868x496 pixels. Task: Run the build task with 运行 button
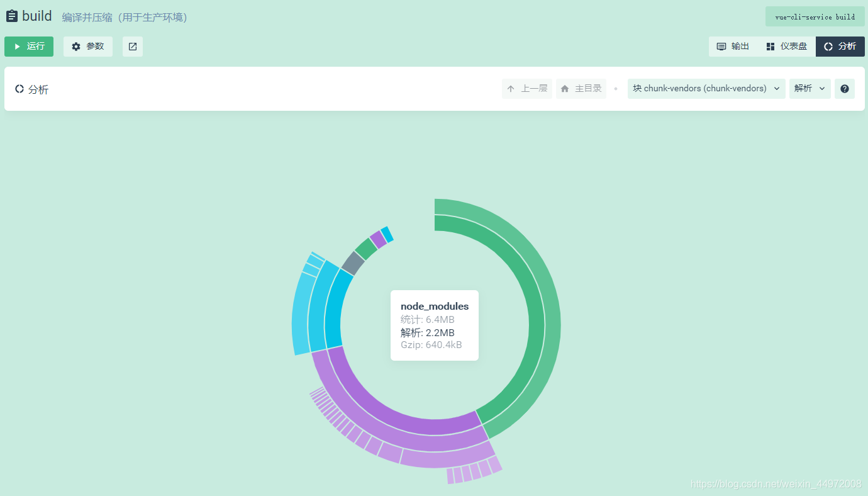29,47
